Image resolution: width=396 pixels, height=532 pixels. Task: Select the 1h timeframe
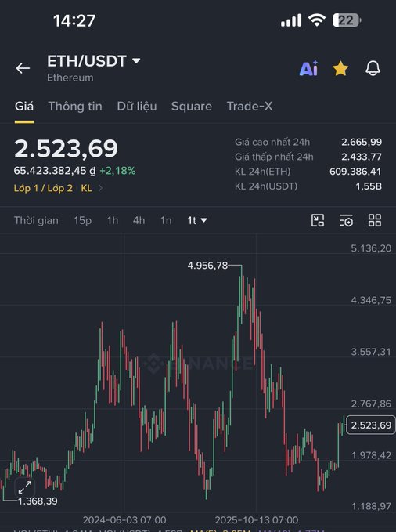point(113,220)
